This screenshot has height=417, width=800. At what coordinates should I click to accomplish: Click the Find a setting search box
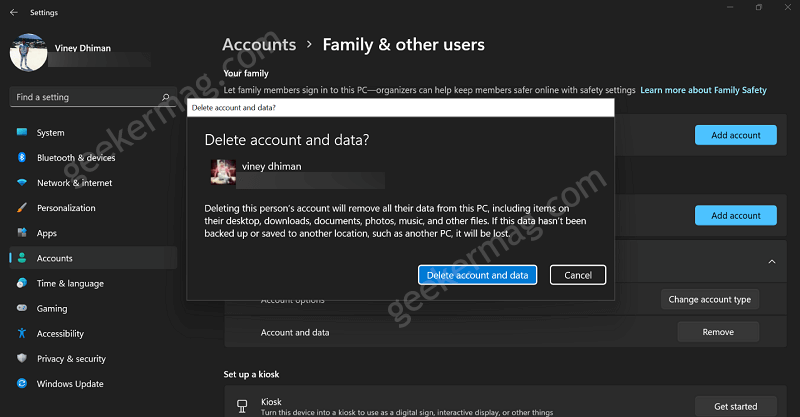[93, 97]
